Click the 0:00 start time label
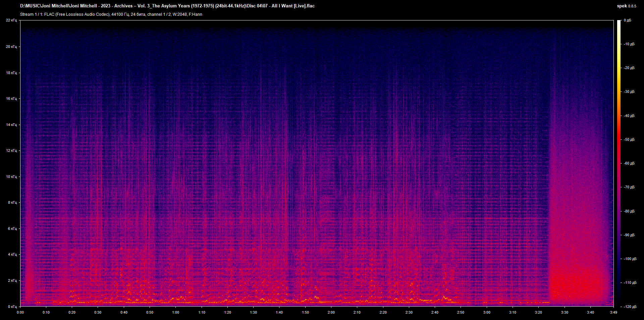644x320 pixels. coord(20,312)
